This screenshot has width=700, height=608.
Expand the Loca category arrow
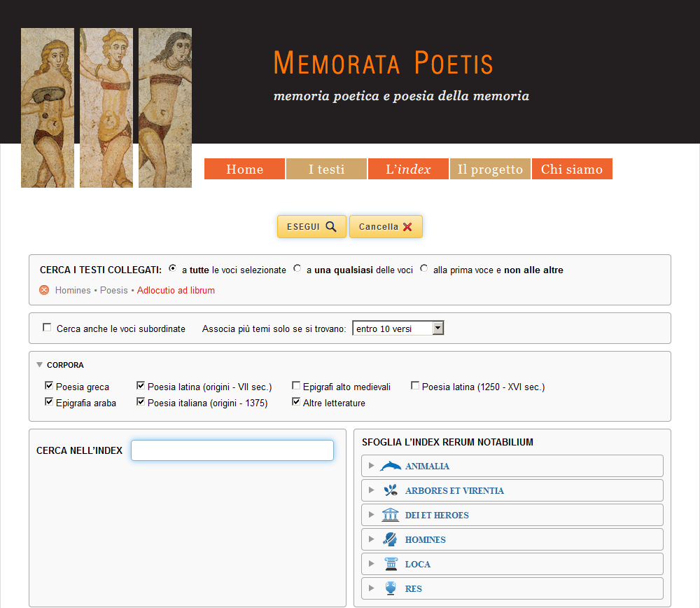(371, 564)
